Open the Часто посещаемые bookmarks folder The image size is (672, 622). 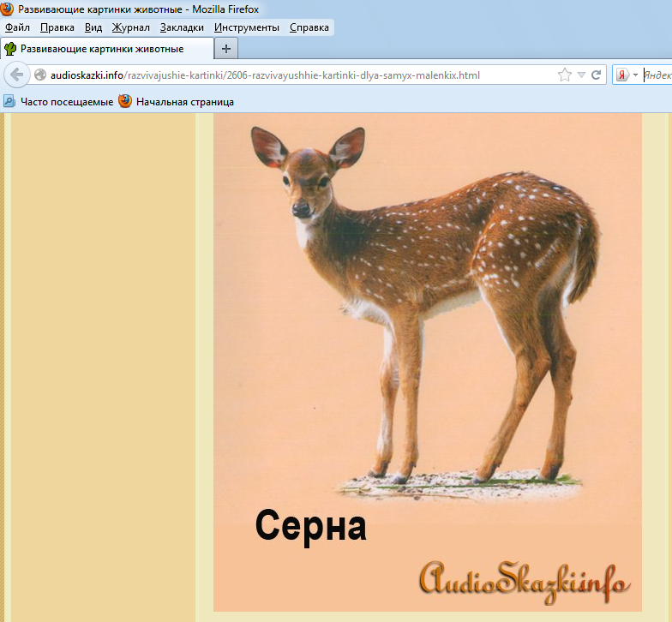pos(58,102)
